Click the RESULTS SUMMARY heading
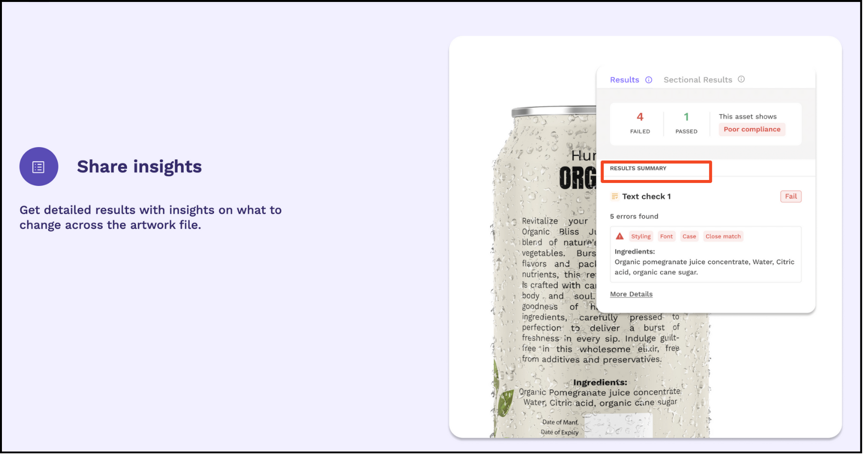 (638, 168)
